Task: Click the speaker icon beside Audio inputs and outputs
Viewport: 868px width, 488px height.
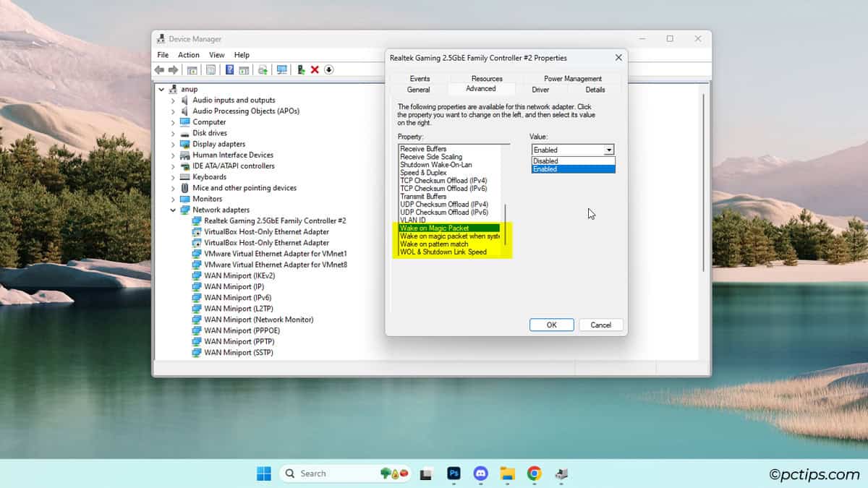Action: coord(185,100)
